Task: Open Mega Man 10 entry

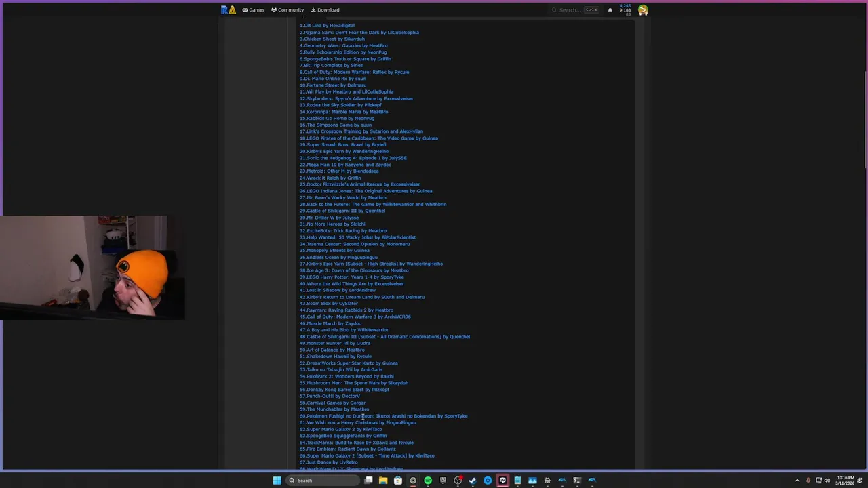Action: point(346,165)
